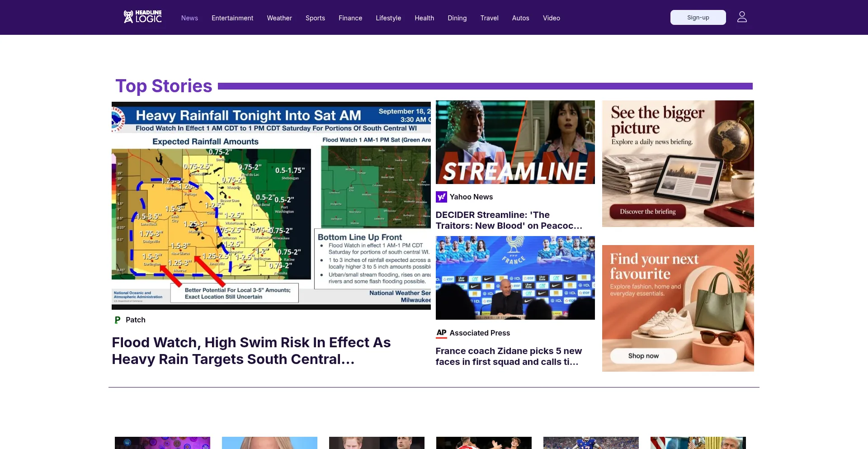This screenshot has width=868, height=449.
Task: Navigate to Travel
Action: pos(489,18)
